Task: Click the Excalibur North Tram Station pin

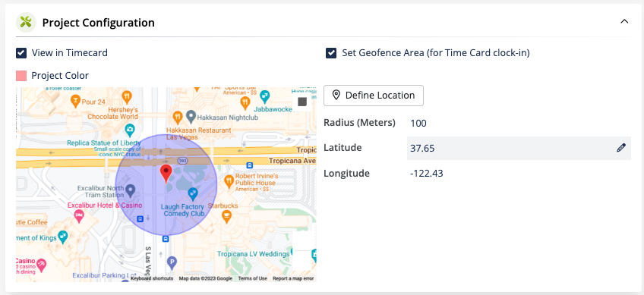Action: [x=130, y=190]
